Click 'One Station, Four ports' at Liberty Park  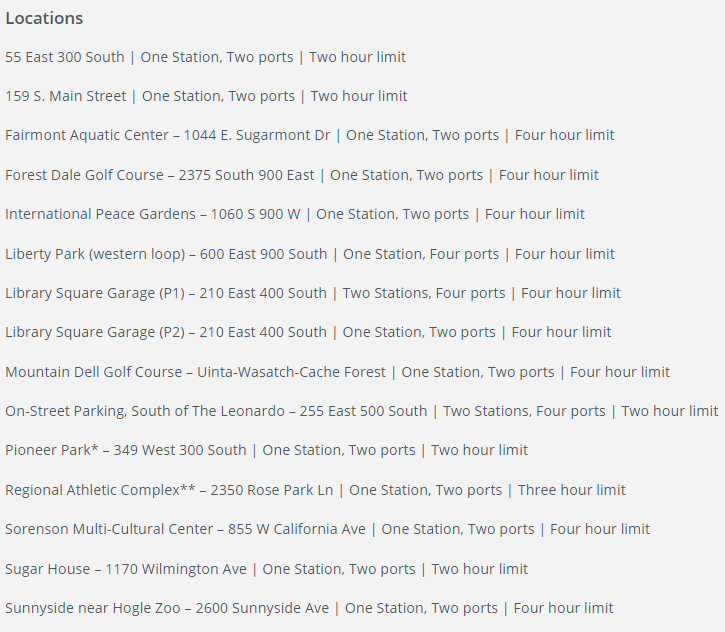pyautogui.click(x=421, y=254)
